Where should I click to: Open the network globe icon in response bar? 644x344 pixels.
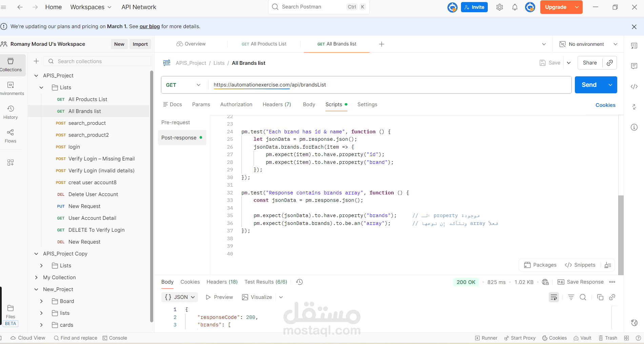click(x=545, y=282)
